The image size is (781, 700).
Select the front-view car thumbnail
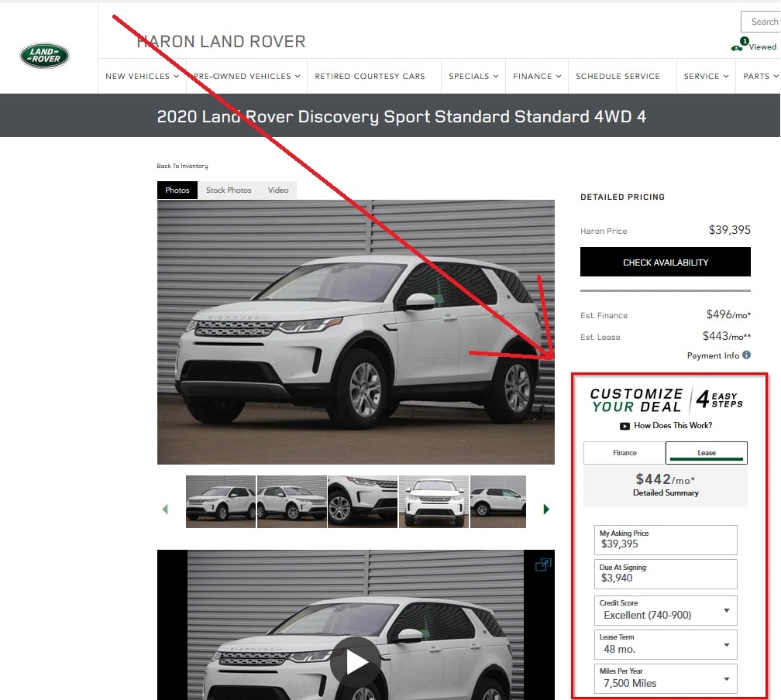pos(434,501)
